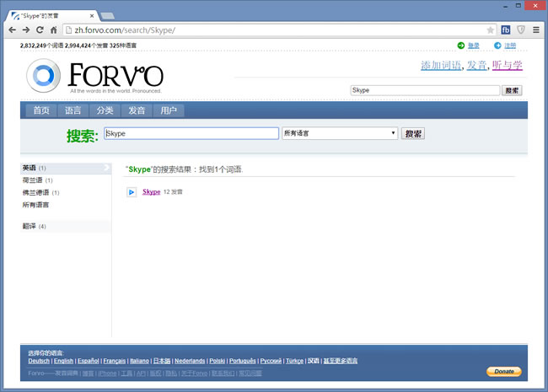This screenshot has height=392, width=548.
Task: Open the 添加词语 add words link
Action: pyautogui.click(x=441, y=66)
